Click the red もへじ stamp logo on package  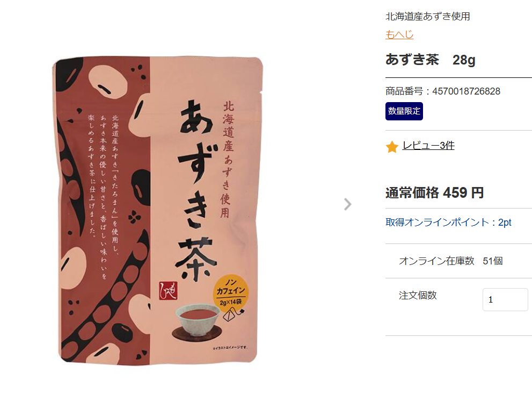[168, 291]
